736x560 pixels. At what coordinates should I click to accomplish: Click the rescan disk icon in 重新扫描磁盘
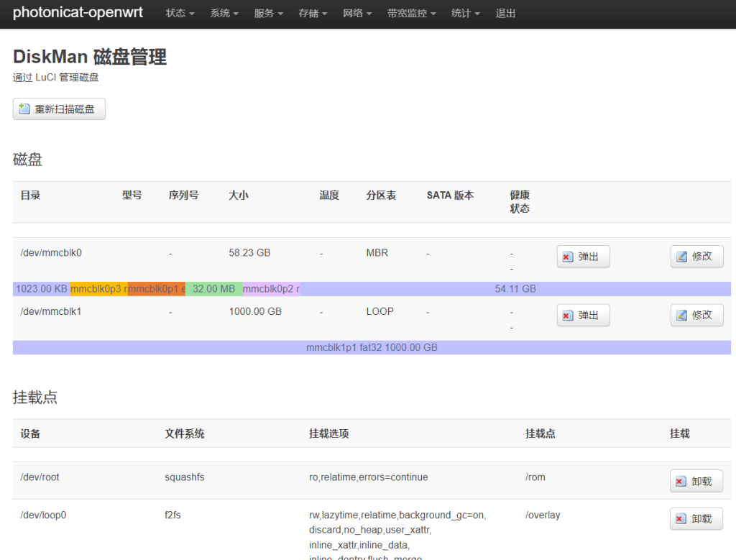tap(24, 109)
